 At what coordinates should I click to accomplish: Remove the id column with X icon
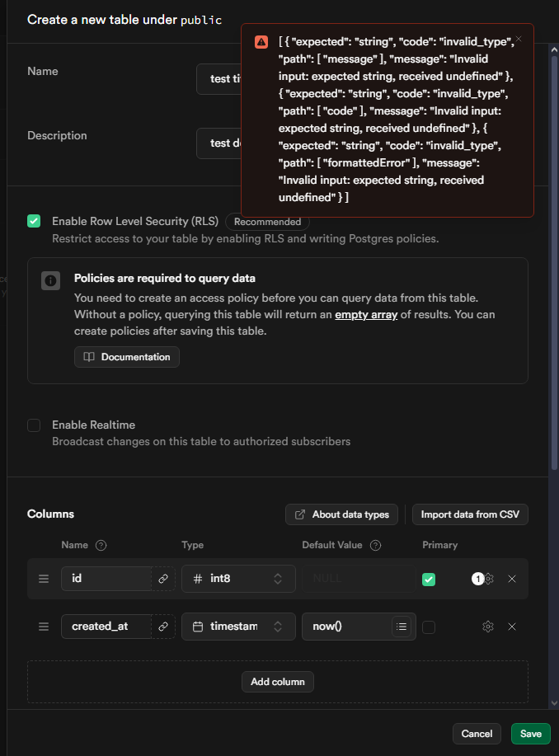click(512, 579)
